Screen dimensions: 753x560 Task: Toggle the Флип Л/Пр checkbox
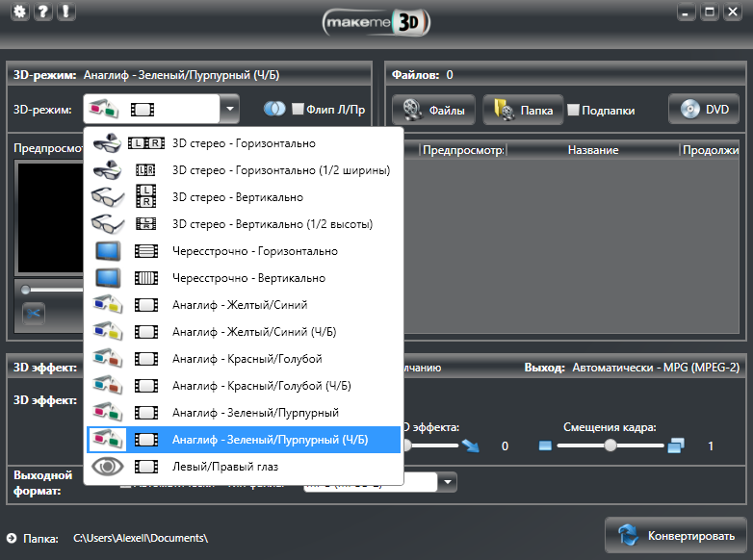[298, 109]
